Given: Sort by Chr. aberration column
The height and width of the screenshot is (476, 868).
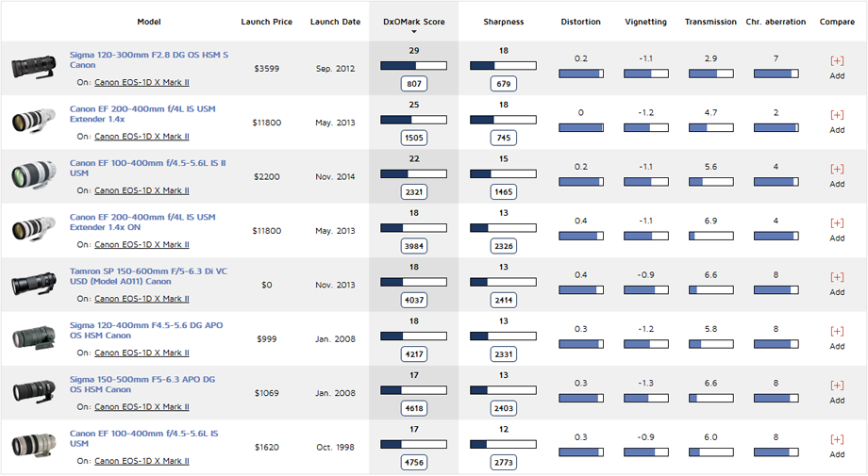Looking at the screenshot, I should [776, 22].
